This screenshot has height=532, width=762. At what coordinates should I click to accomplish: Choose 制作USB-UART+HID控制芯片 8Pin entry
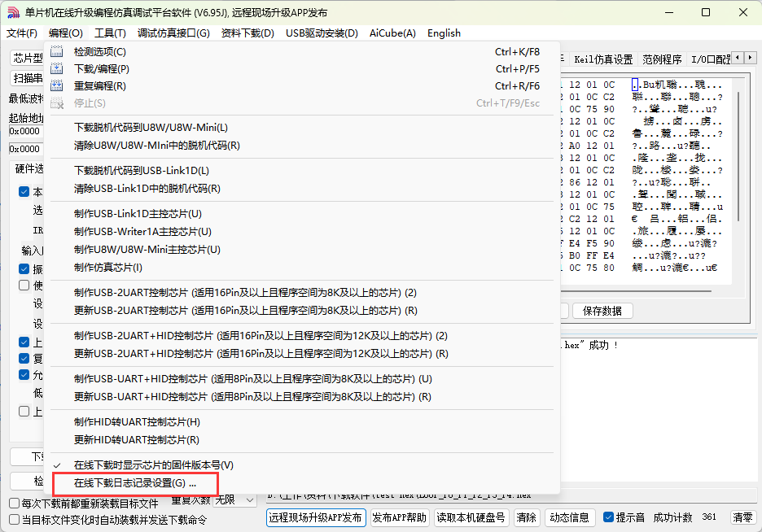(x=302, y=379)
